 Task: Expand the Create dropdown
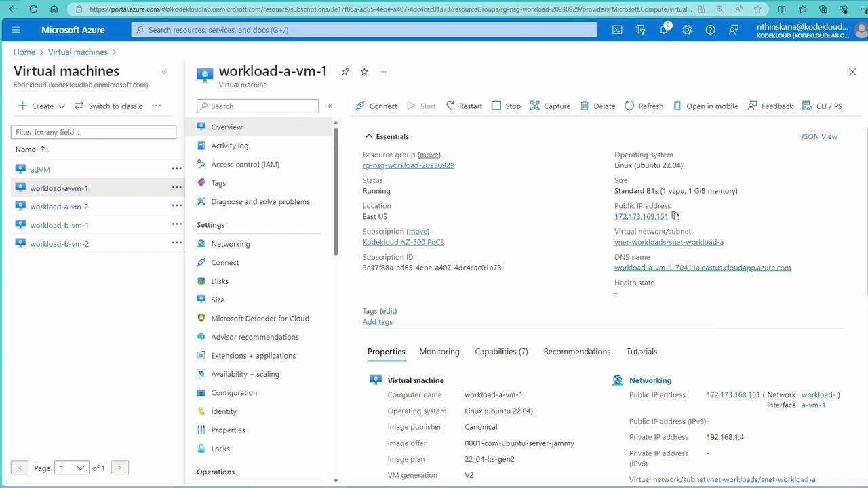[x=41, y=106]
